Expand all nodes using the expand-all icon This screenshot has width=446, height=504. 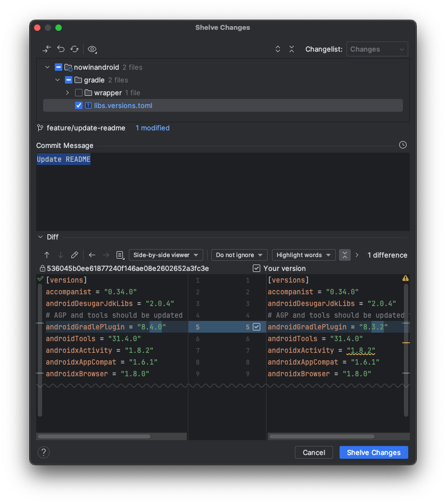[278, 48]
